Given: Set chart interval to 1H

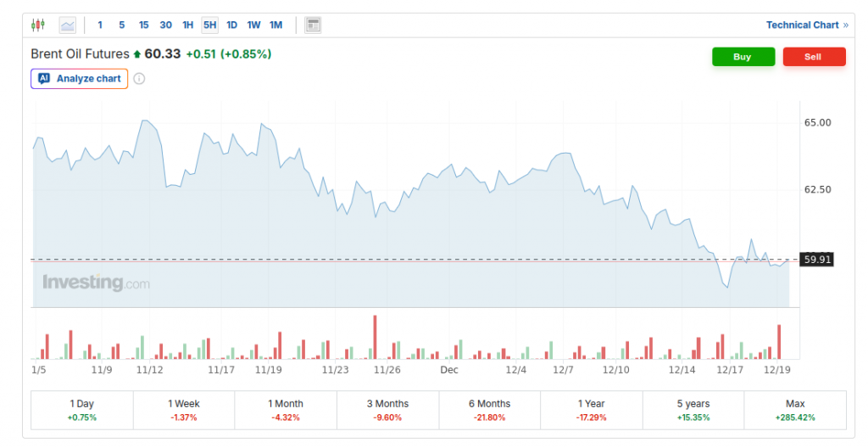Looking at the screenshot, I should click(187, 25).
